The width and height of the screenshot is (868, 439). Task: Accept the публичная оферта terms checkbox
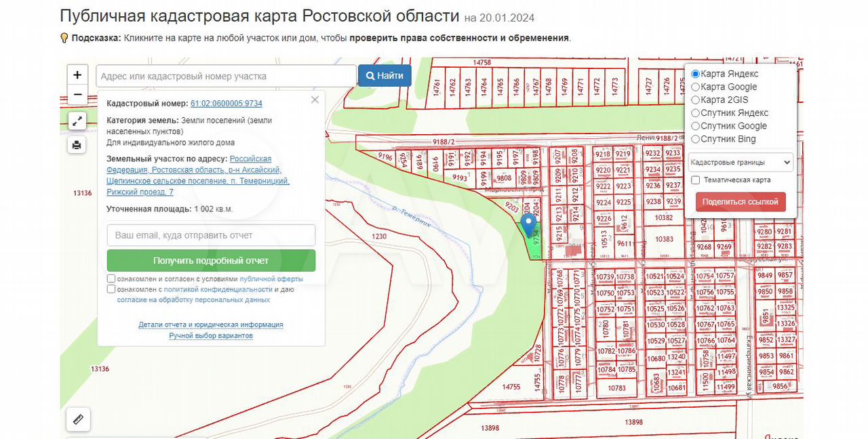coord(111,279)
